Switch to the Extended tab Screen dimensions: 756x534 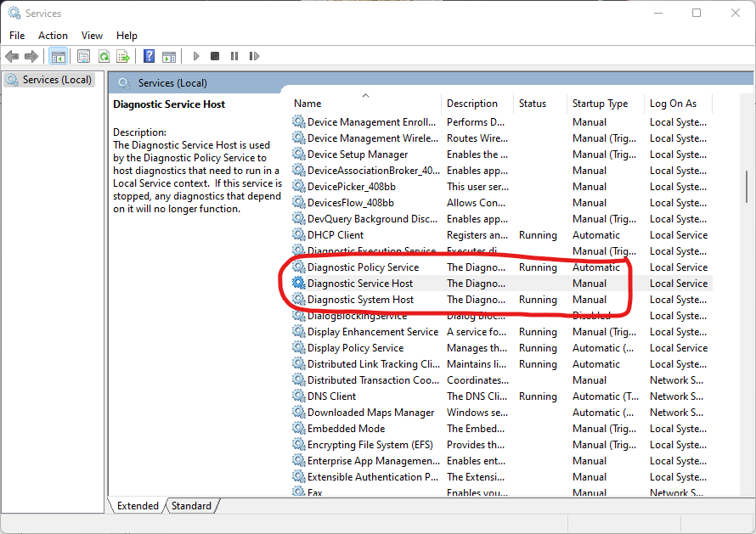tap(138, 506)
